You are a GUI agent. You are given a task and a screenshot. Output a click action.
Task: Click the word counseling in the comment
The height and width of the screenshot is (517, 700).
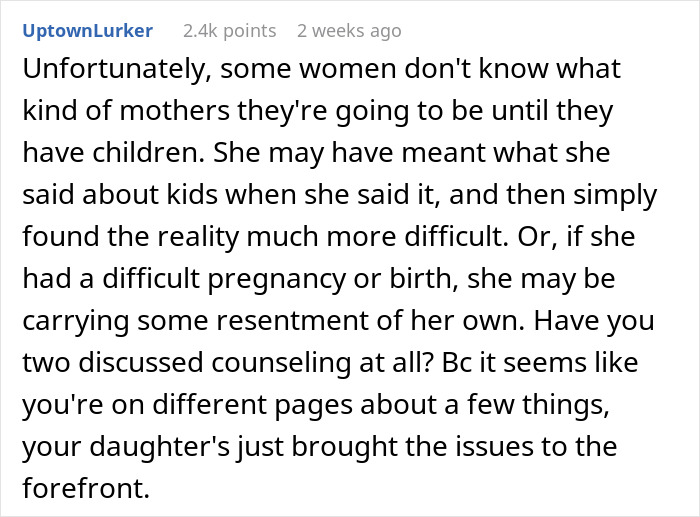[x=281, y=362]
